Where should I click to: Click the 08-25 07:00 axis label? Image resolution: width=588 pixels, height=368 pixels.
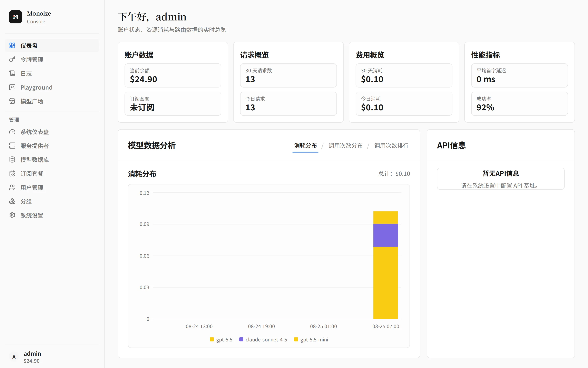(386, 326)
